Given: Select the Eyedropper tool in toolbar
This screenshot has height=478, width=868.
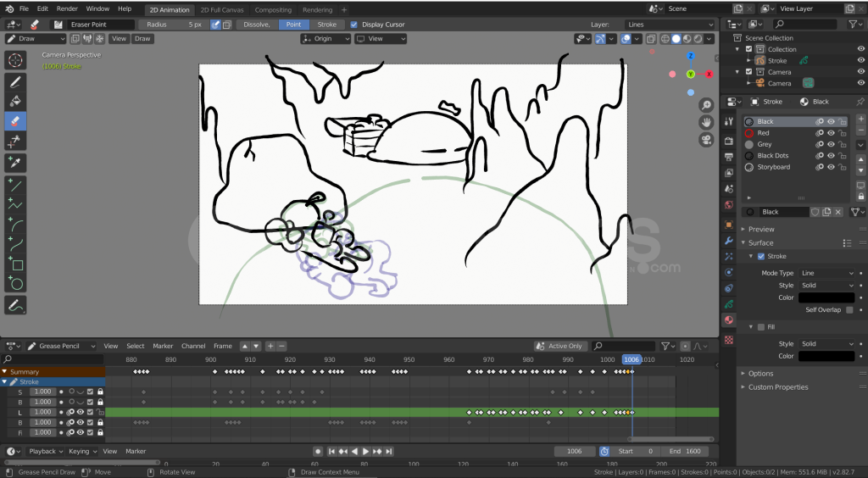Looking at the screenshot, I should pos(16,161).
